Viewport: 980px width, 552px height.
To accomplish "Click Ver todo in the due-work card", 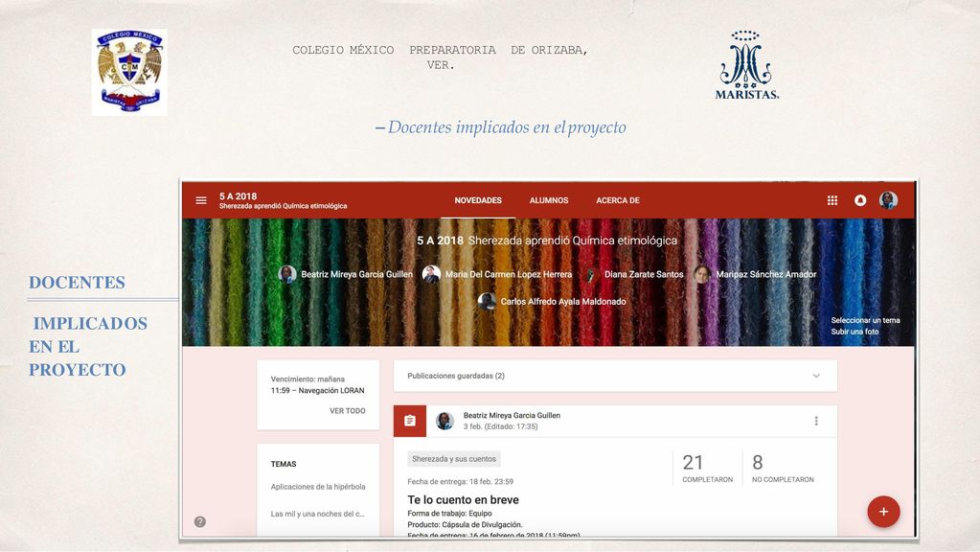I will click(348, 411).
